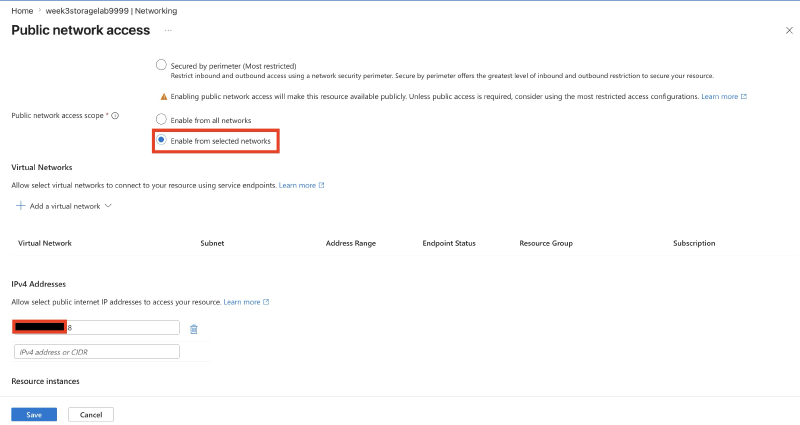Save the network access settings
The width and height of the screenshot is (800, 425).
click(x=34, y=414)
